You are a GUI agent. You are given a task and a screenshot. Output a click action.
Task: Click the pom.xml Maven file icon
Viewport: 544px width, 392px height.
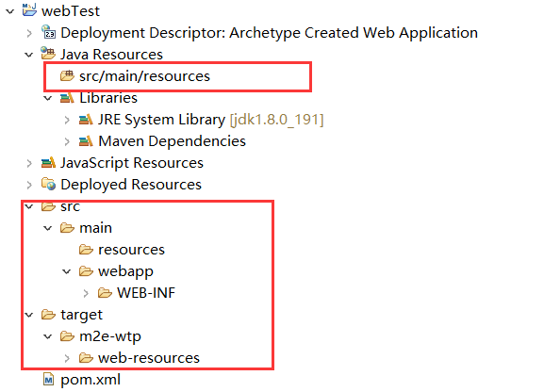point(49,379)
